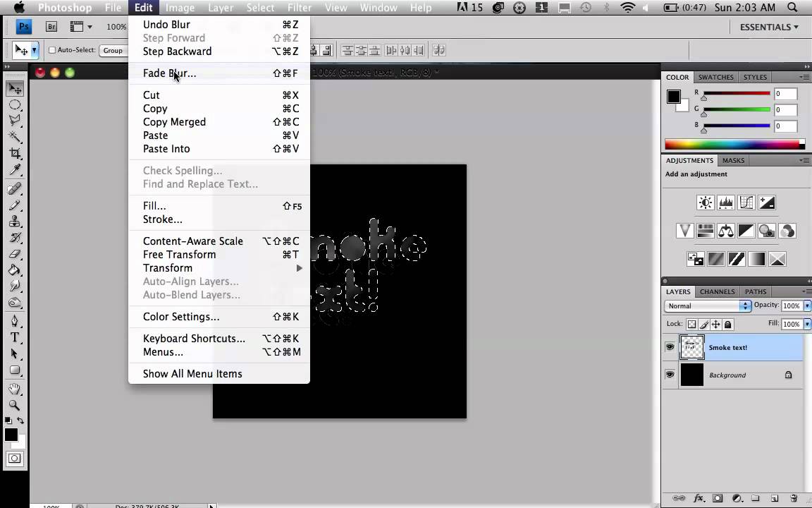
Task: Select the Move tool in the toolbox
Action: coord(15,89)
